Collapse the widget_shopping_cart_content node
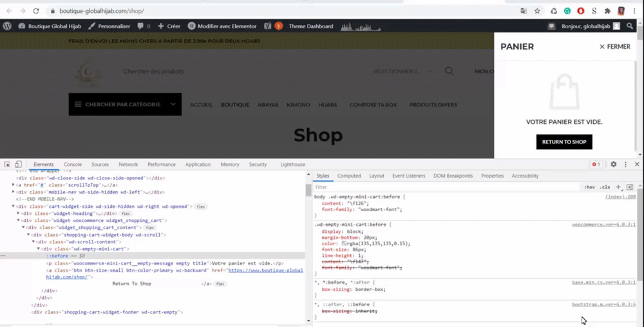The width and height of the screenshot is (644, 327). [23, 227]
